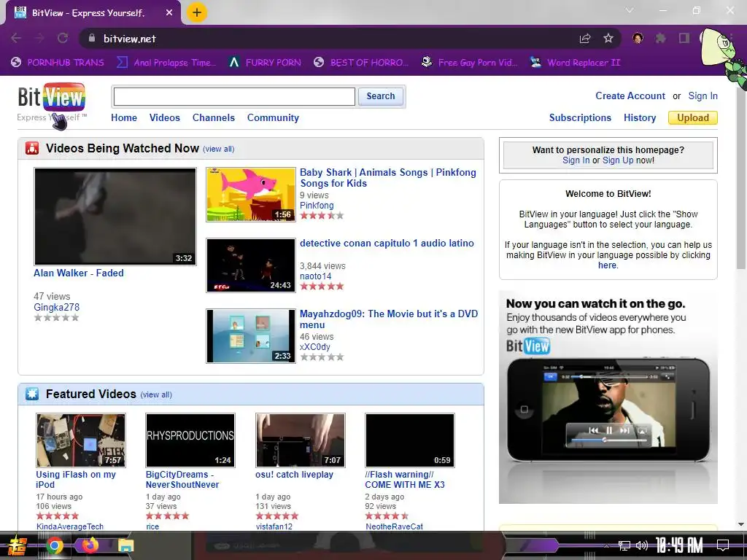747x560 pixels.
Task: Open the Videos nav section
Action: (x=164, y=117)
